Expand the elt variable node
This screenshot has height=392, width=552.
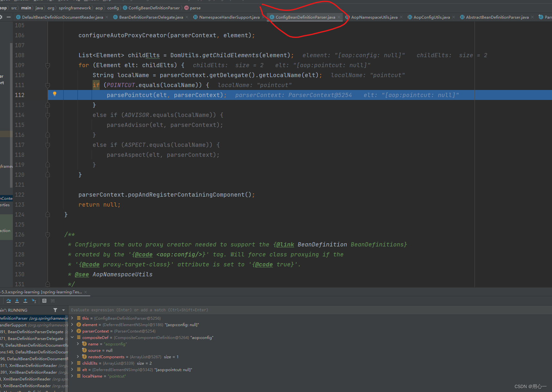(x=72, y=370)
